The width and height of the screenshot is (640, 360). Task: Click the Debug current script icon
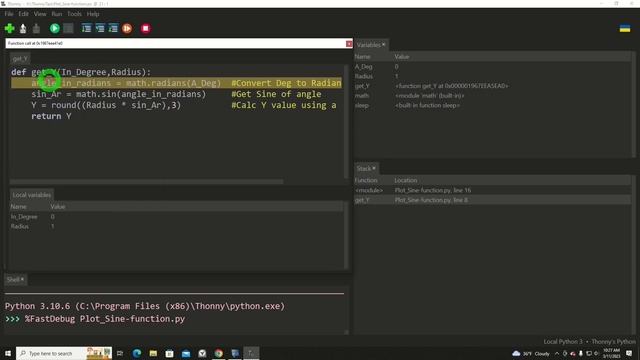pos(68,29)
